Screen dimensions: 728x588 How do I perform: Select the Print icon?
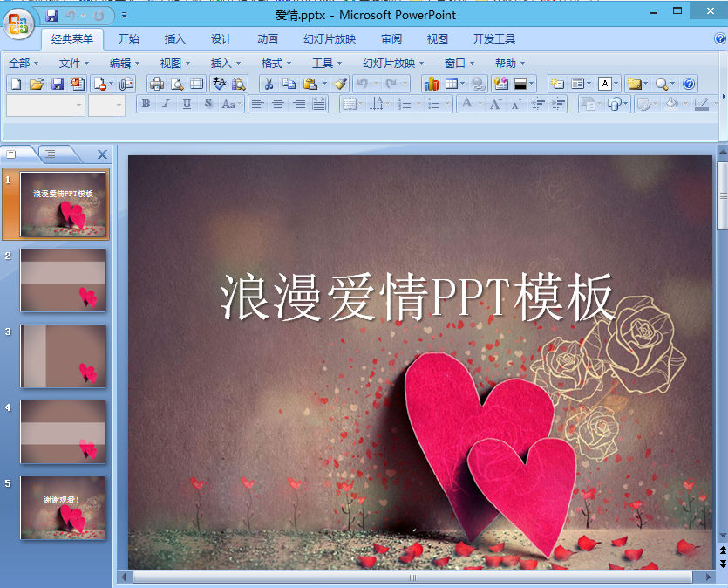pos(154,84)
